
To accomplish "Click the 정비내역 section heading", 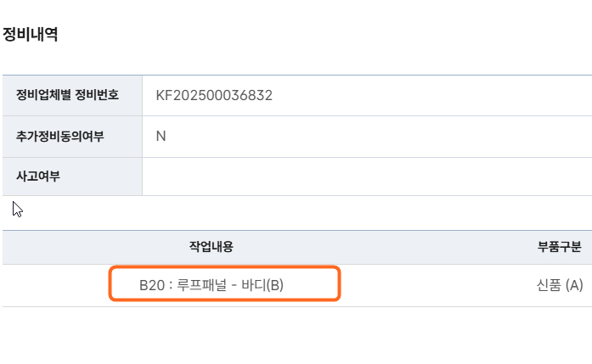I will tap(30, 35).
